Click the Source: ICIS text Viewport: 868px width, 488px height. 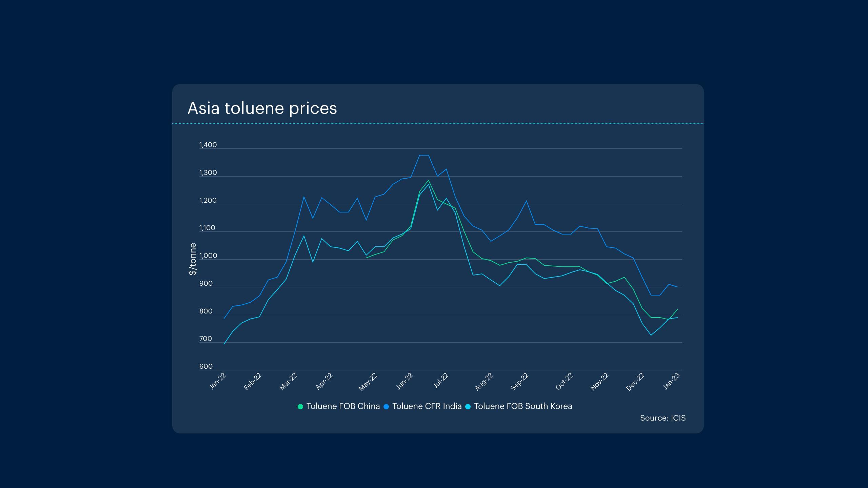pos(663,418)
